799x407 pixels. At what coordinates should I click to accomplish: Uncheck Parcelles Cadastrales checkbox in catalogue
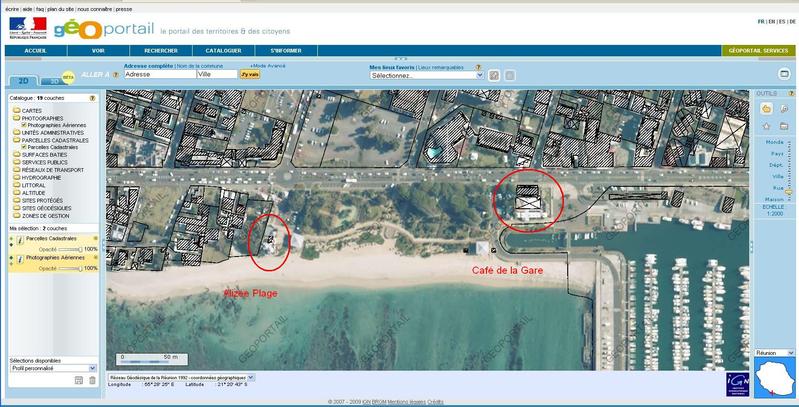click(24, 146)
